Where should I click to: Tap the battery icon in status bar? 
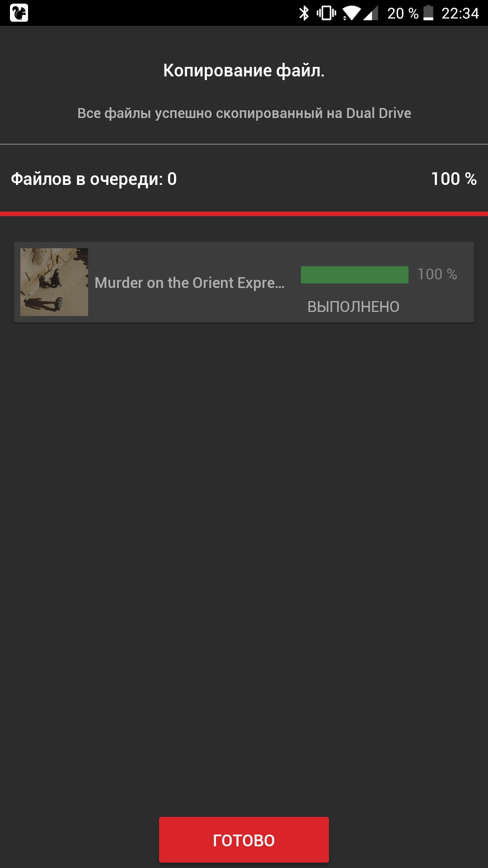(x=428, y=13)
